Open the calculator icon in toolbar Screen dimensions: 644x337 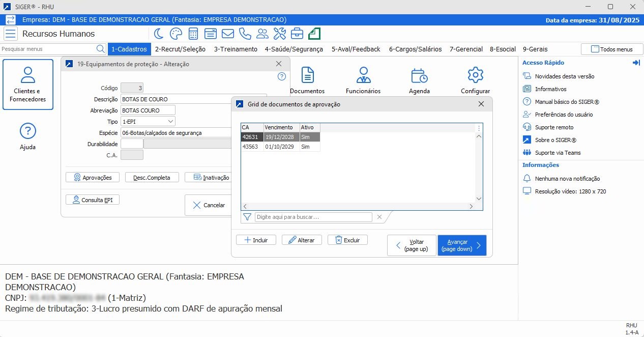(193, 34)
